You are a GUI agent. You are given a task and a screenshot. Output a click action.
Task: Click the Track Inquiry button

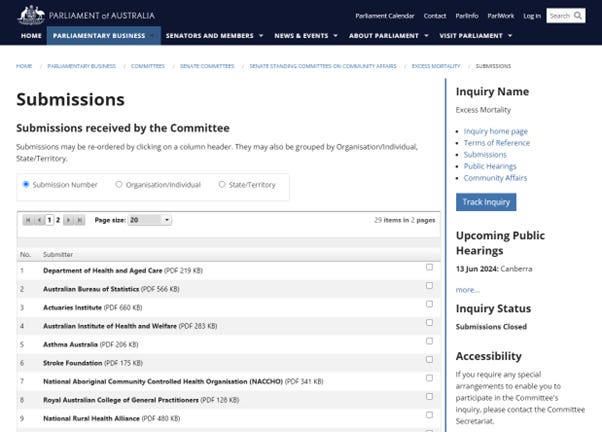(486, 202)
